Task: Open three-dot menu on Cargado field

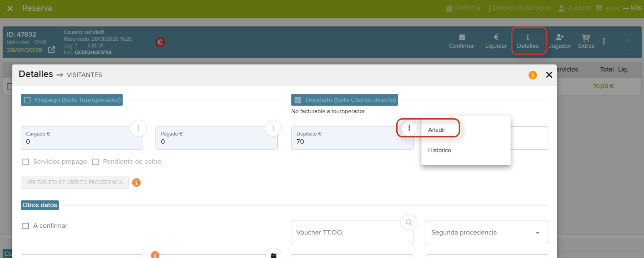Action: click(138, 128)
